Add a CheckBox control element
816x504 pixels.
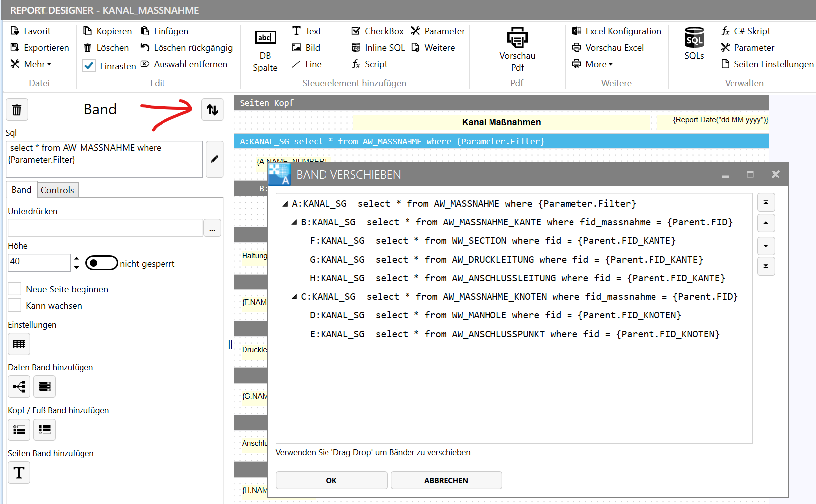coord(378,31)
